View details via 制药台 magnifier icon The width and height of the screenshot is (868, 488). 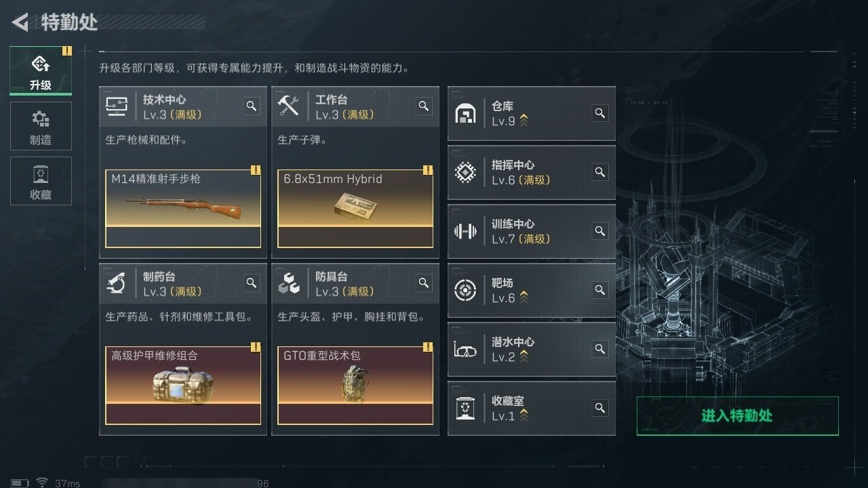(x=252, y=283)
